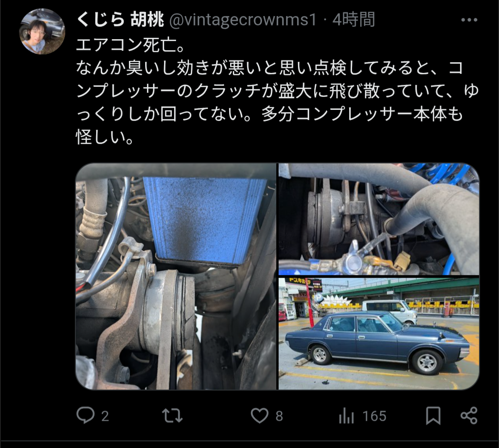Viewport: 499px width, 448px height.
Task: Open the blue vintage sedan photo
Action: tap(379, 334)
